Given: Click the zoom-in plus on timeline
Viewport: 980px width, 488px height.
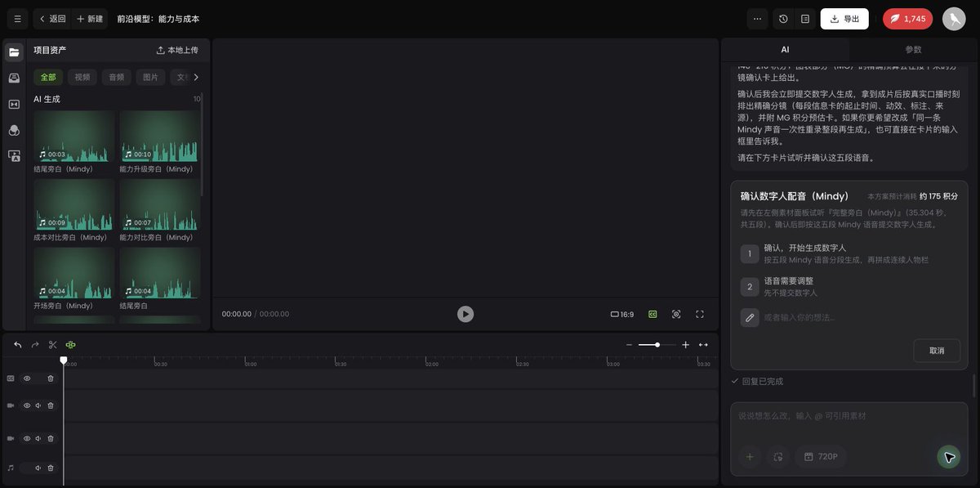Looking at the screenshot, I should click(x=686, y=345).
